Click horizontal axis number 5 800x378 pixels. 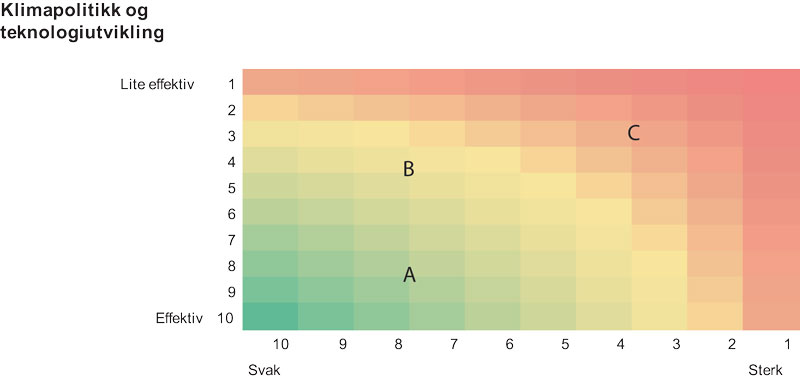pos(565,344)
